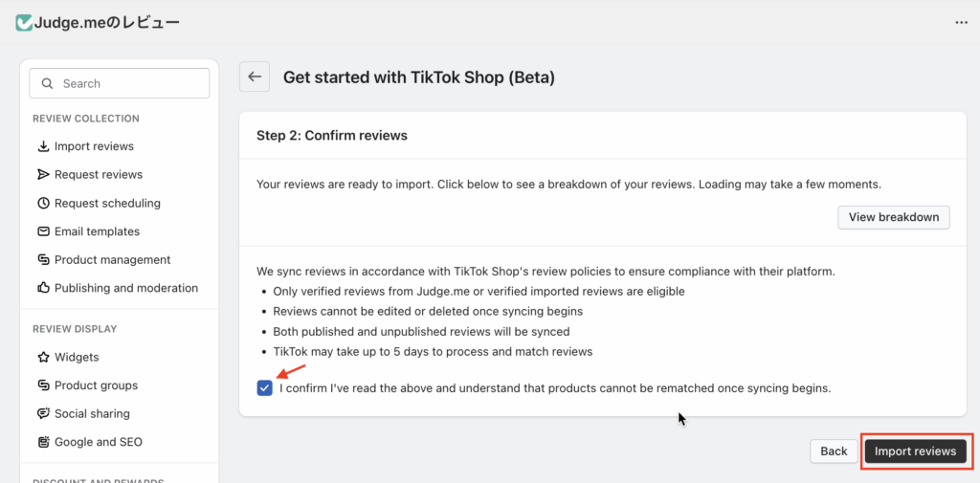
Task: Click the Email templates envelope icon
Action: pos(43,231)
